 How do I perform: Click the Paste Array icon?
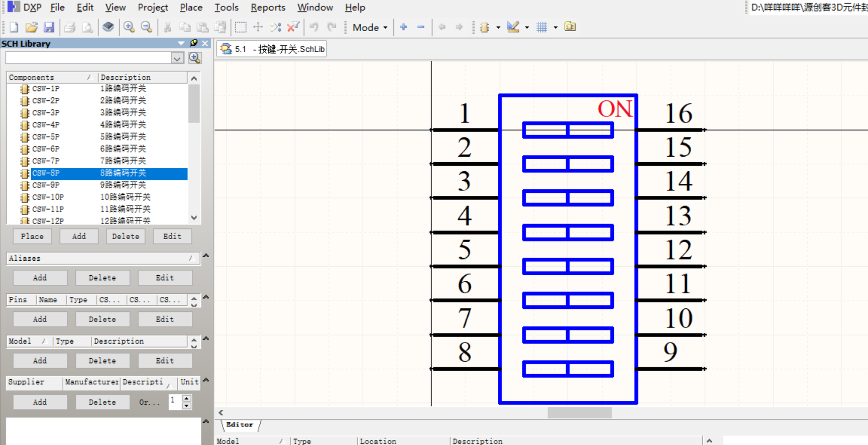(x=220, y=27)
